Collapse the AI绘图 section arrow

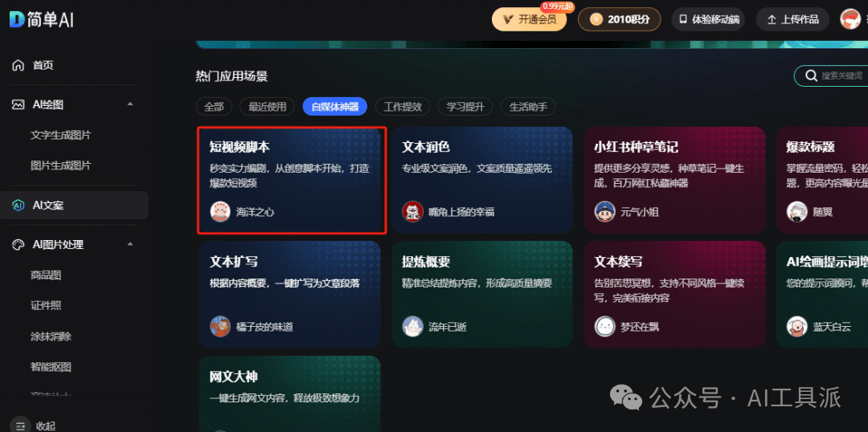click(130, 104)
